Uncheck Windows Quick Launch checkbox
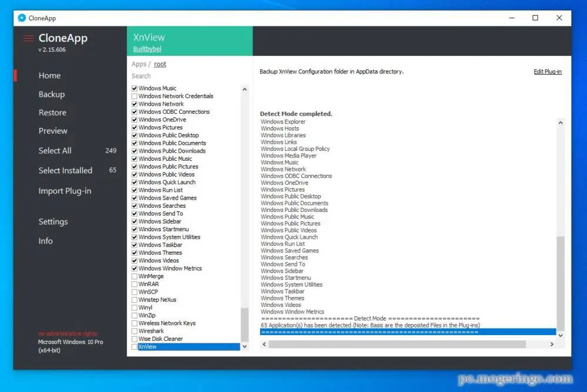 pos(134,183)
